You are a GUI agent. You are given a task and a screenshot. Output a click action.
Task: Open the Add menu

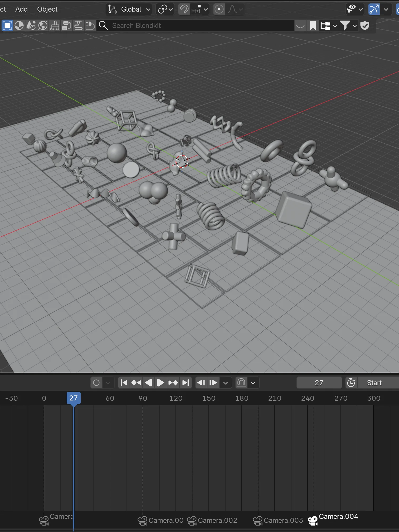pos(21,9)
